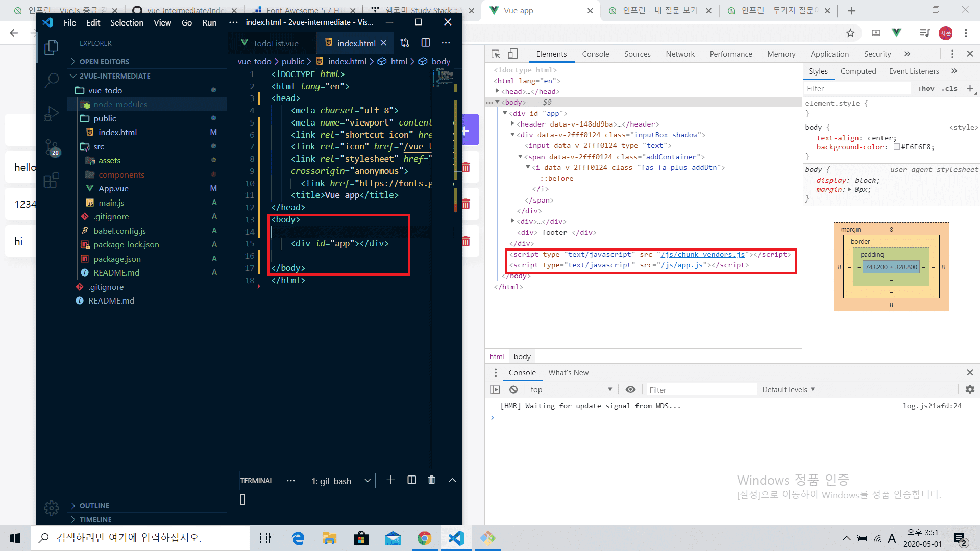Toggle device toolbar in DevTools
This screenshot has width=980, height=551.
click(x=513, y=54)
